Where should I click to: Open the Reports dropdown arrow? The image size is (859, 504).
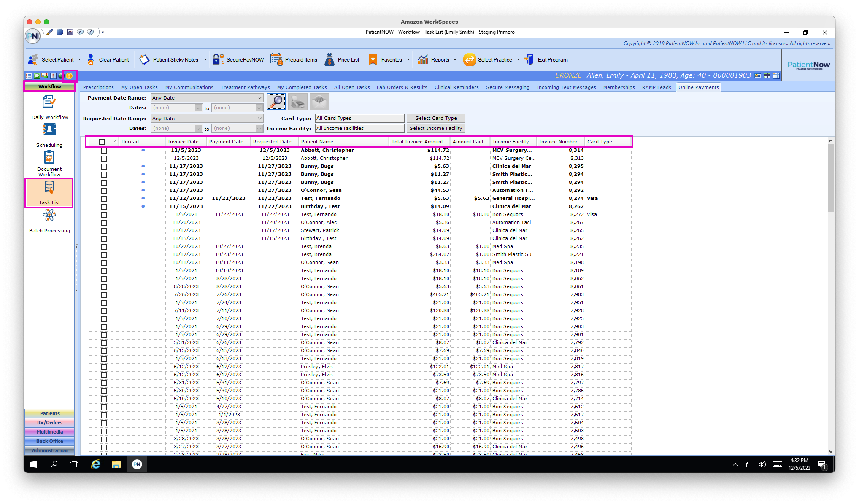click(x=455, y=60)
